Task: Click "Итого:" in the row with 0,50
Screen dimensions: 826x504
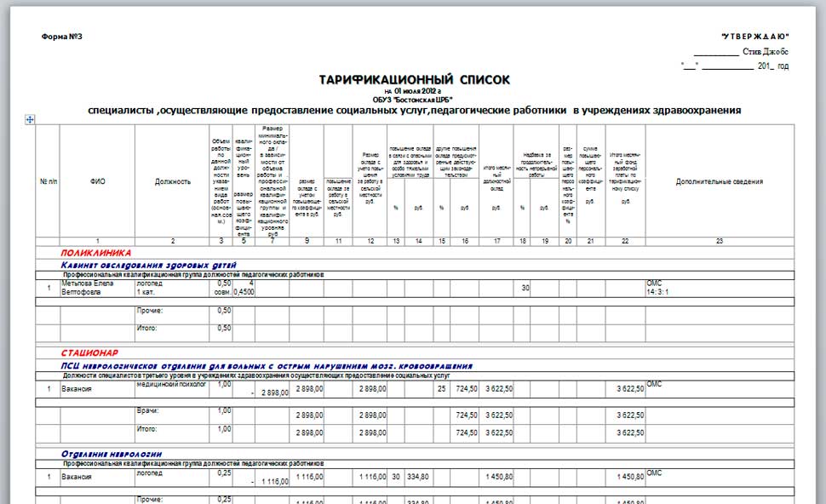Action: 147,328
